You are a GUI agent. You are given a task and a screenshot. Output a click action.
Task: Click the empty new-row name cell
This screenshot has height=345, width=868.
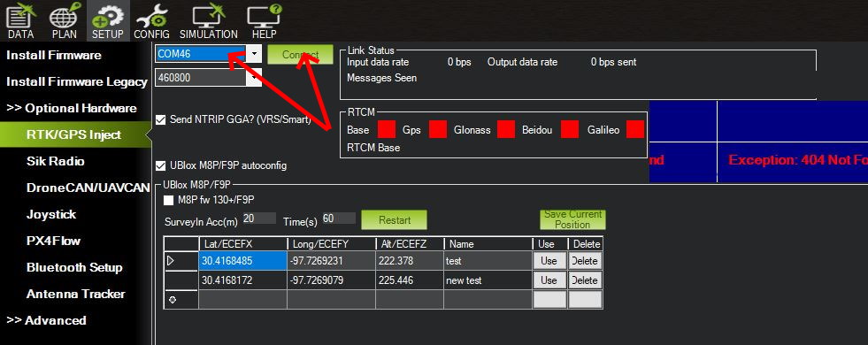pos(488,300)
